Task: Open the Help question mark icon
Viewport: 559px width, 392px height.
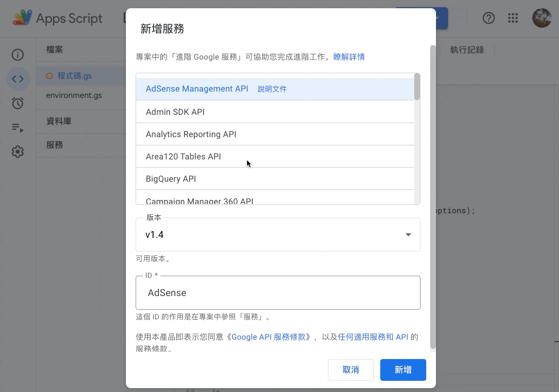Action: pos(488,18)
